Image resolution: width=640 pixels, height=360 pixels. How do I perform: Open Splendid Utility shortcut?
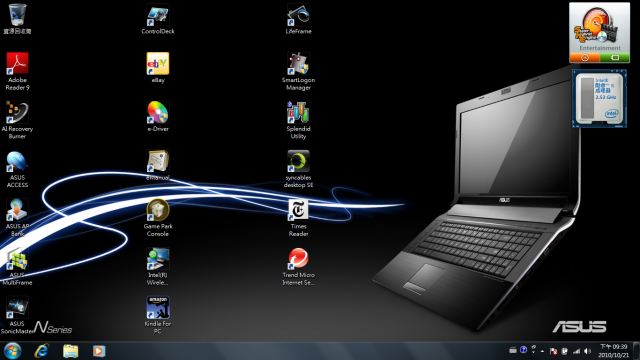click(298, 120)
